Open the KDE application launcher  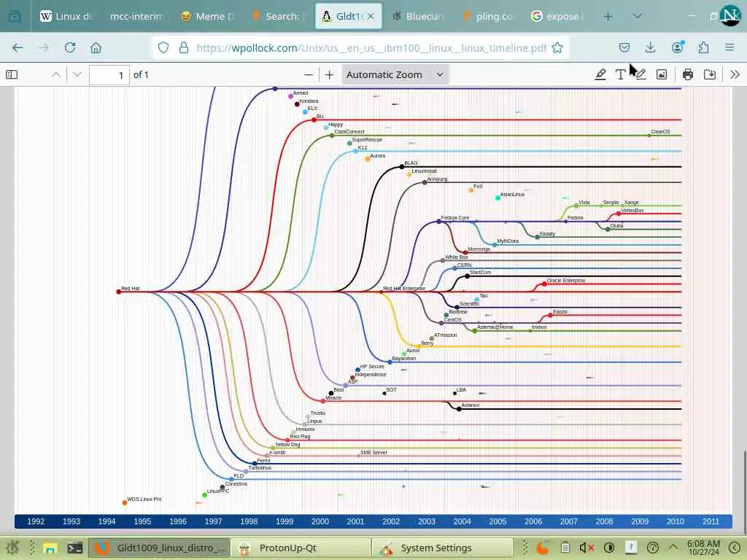point(12,548)
